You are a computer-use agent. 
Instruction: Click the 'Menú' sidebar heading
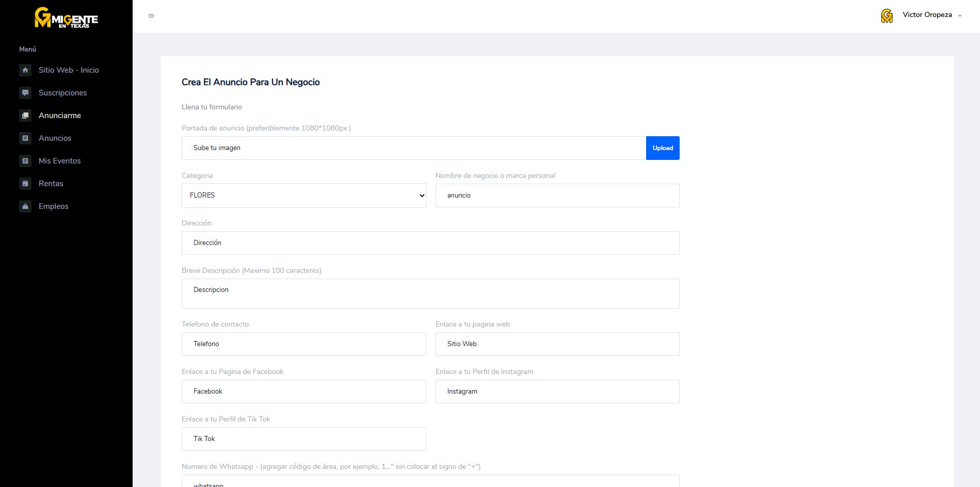(x=27, y=49)
